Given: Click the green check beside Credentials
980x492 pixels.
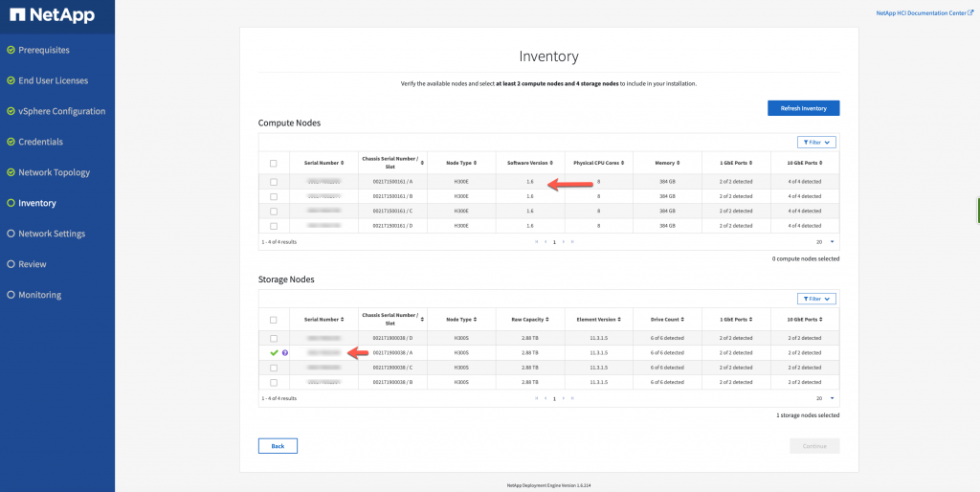Looking at the screenshot, I should click(11, 142).
